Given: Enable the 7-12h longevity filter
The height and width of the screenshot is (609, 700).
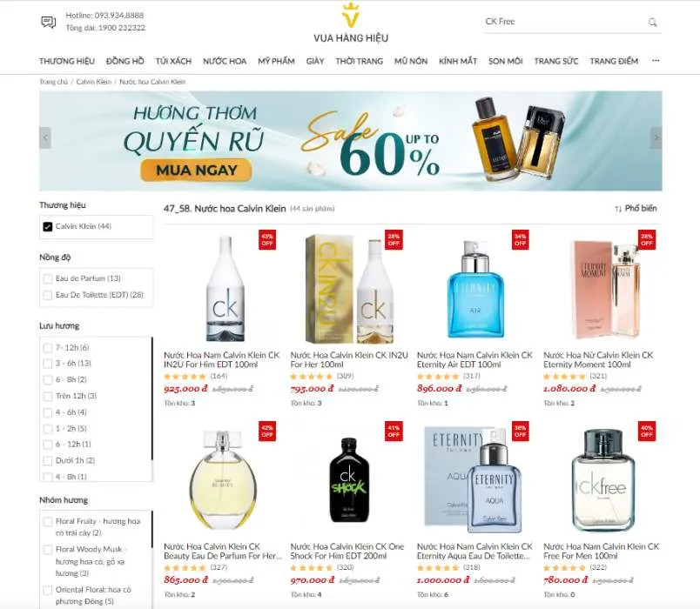Looking at the screenshot, I should [x=48, y=347].
